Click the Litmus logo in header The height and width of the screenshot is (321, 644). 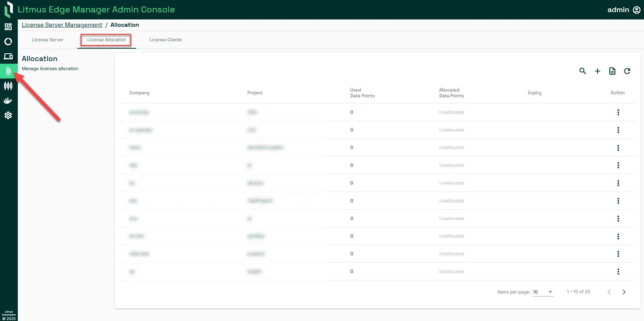[x=9, y=9]
